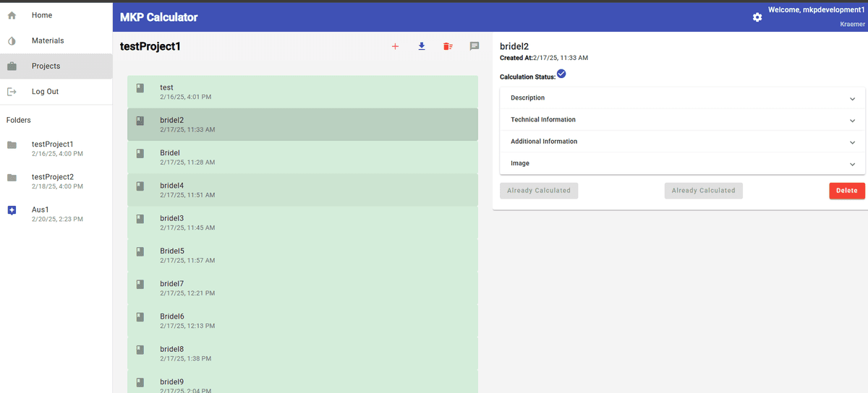Go to Materials menu item

(56, 40)
